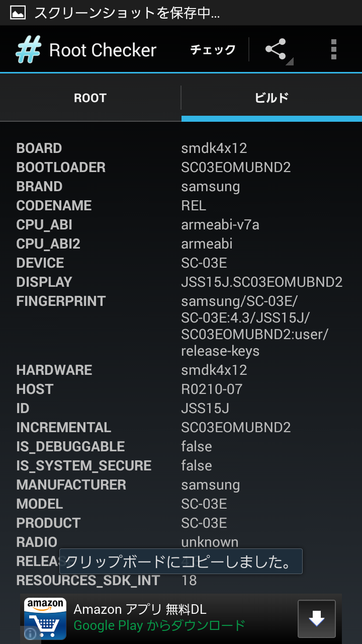Tap the CPU_ABI value armeabi-v7a
The image size is (362, 644).
click(x=220, y=225)
